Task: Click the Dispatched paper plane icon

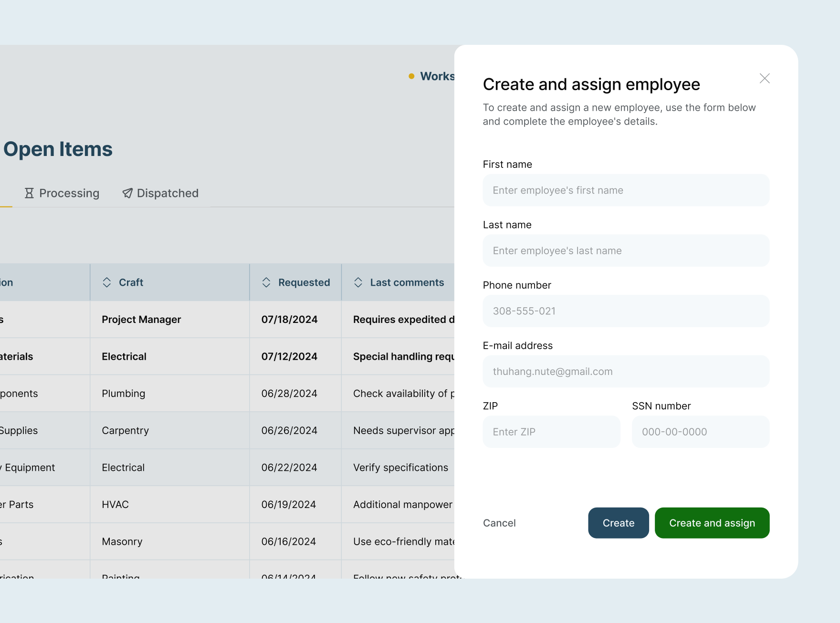Action: point(127,193)
